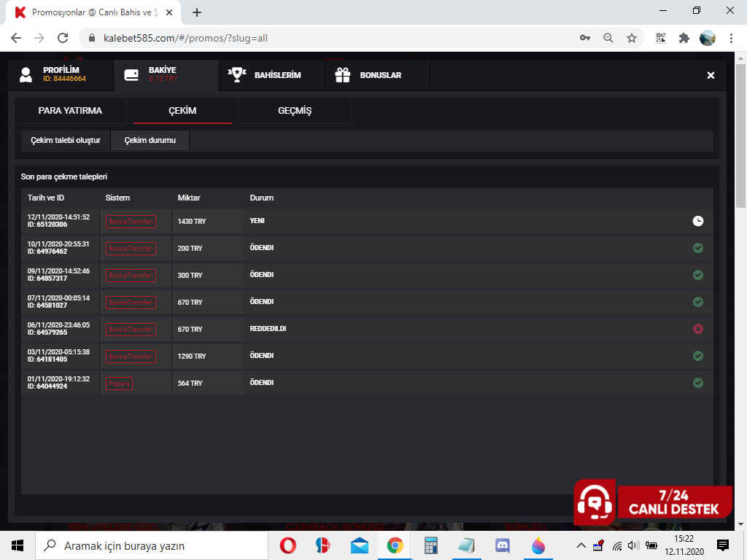Click the saved password key icon

[585, 38]
